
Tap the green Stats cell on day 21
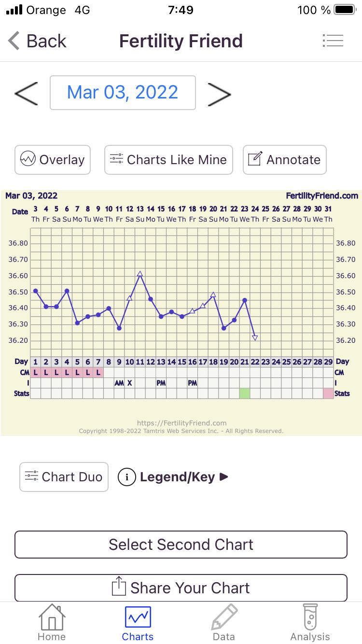tap(245, 393)
